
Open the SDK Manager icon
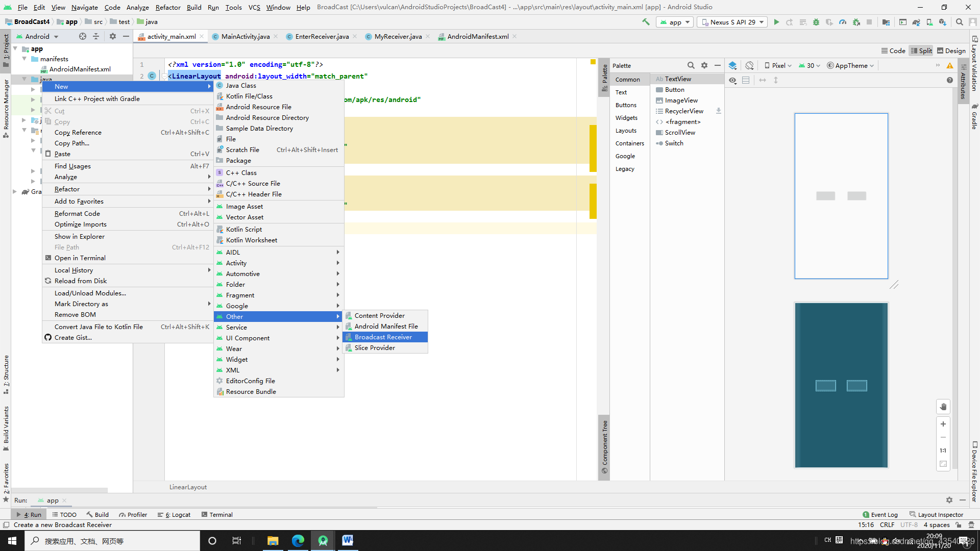point(943,22)
